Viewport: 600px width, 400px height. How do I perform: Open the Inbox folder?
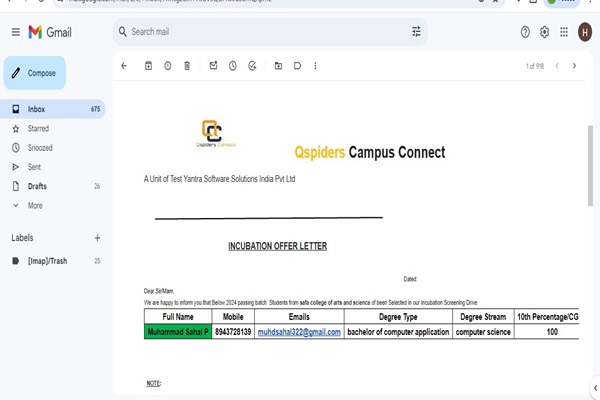[52, 109]
